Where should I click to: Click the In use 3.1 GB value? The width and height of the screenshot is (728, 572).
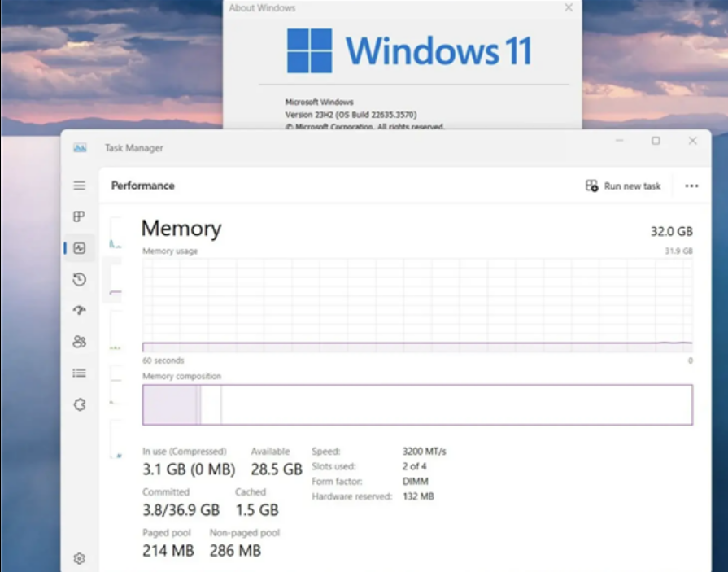pyautogui.click(x=189, y=469)
